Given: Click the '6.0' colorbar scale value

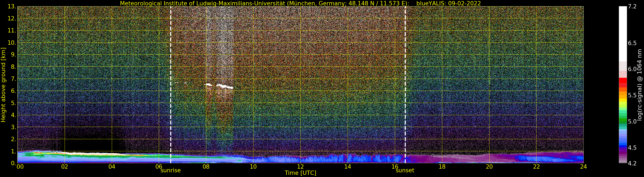Looking at the screenshot, I should point(632,69).
